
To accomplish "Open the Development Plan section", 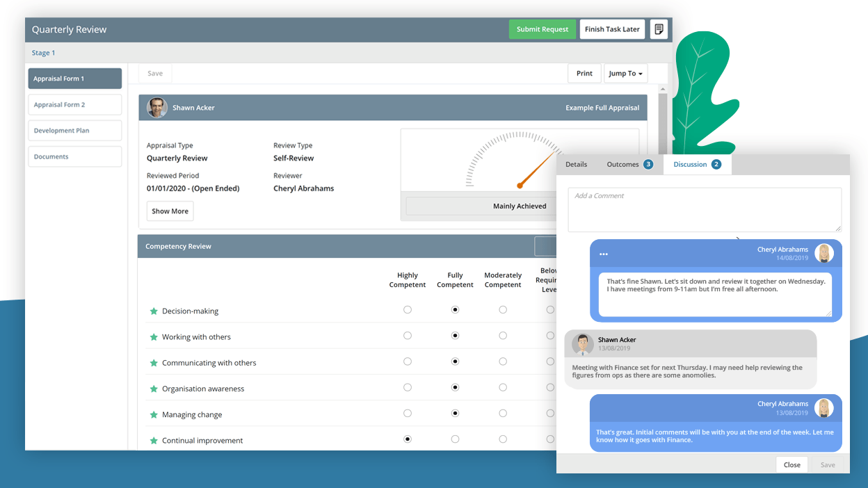I will (75, 131).
